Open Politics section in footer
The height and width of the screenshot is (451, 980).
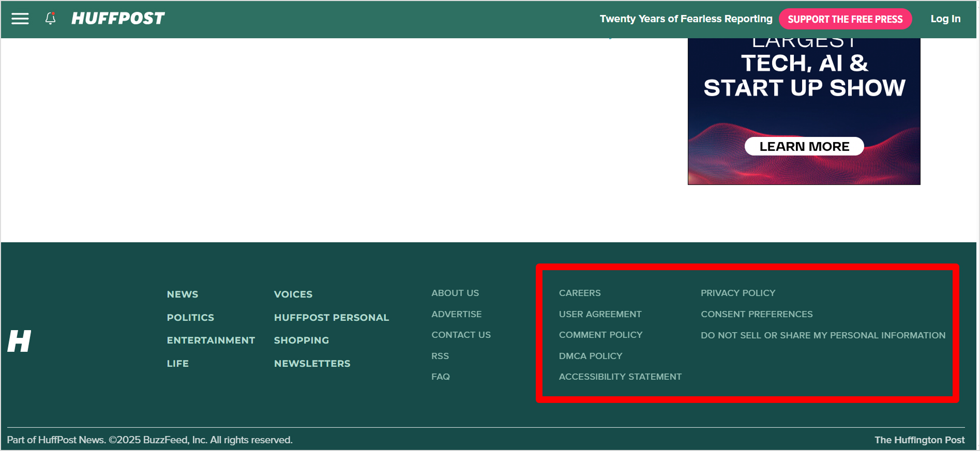pos(190,317)
